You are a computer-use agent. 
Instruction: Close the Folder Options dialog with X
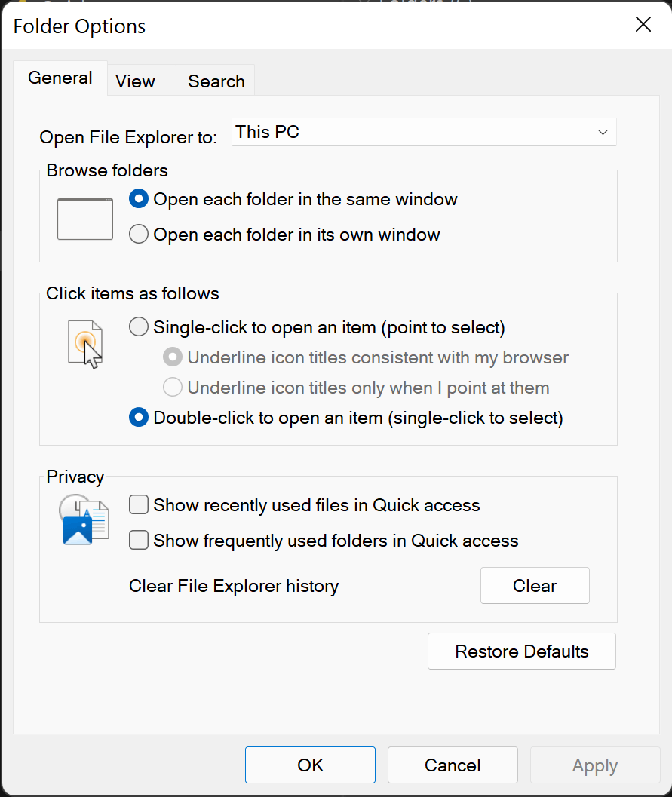pyautogui.click(x=643, y=25)
